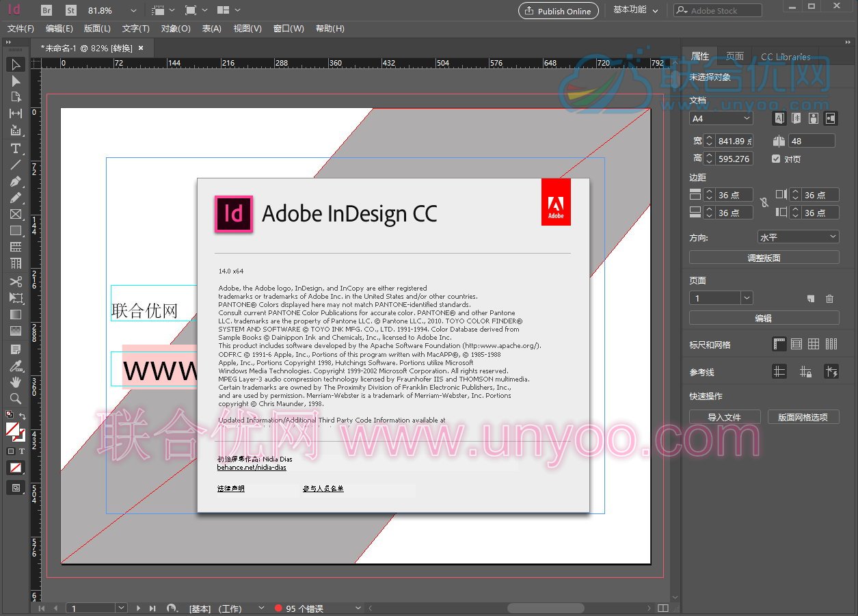Image resolution: width=858 pixels, height=616 pixels.
Task: Uncheck the 对页 facing pages checkbox
Action: tap(775, 159)
